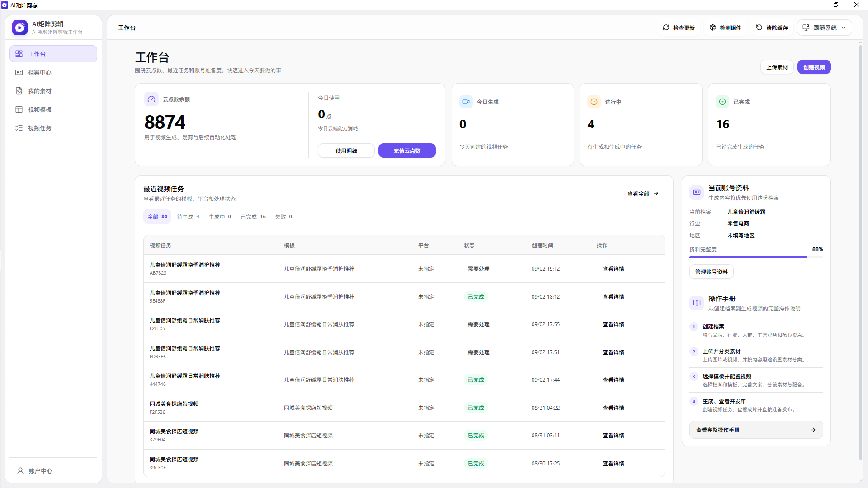Open 查看详情 for task AB7823

point(613,269)
